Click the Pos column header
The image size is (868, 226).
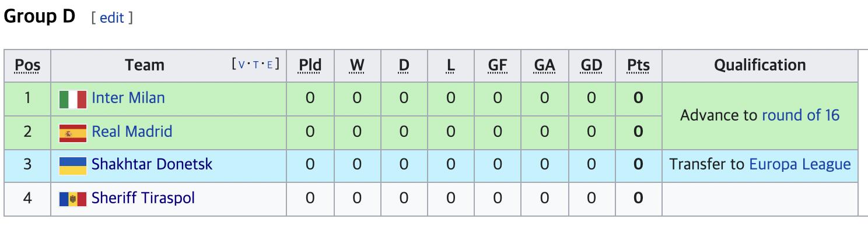pyautogui.click(x=27, y=65)
